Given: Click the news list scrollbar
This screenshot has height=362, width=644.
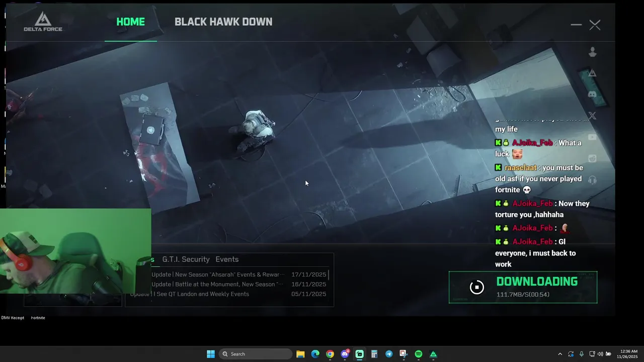Looking at the screenshot, I should coord(329,275).
